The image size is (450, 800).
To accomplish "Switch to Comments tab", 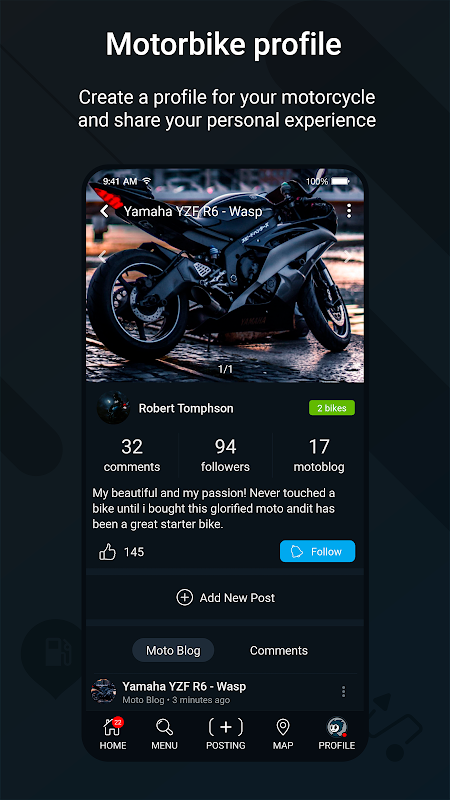I will pyautogui.click(x=279, y=651).
